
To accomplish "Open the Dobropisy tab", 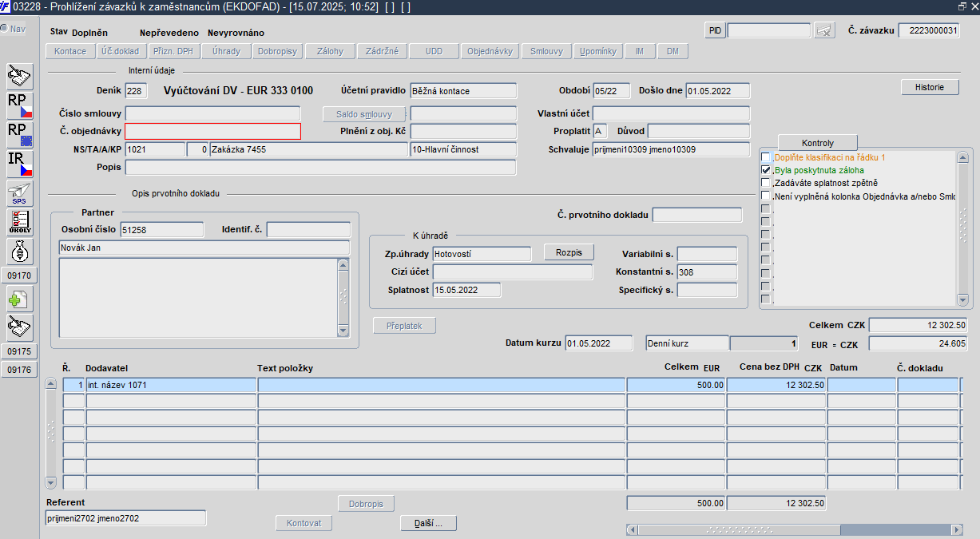I will [277, 51].
